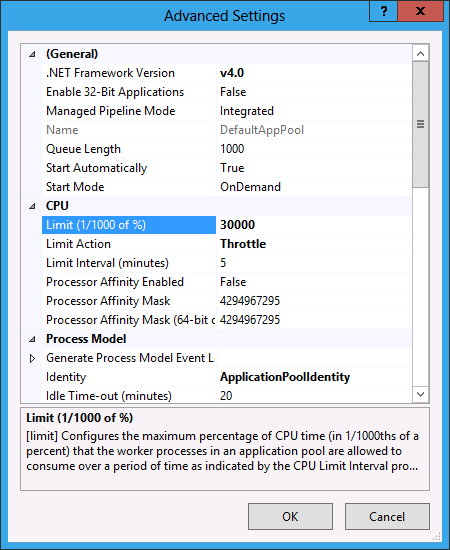The image size is (450, 550).
Task: Select Processor Affinity Enabled value False
Action: [x=233, y=282]
